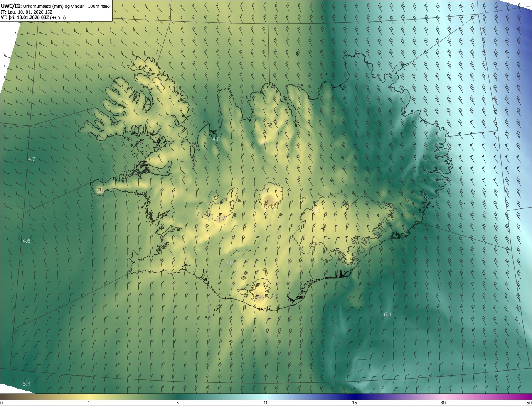Select the text 'Úrkomumætti (mm) og vindur í 100m hæð'

(66, 6)
